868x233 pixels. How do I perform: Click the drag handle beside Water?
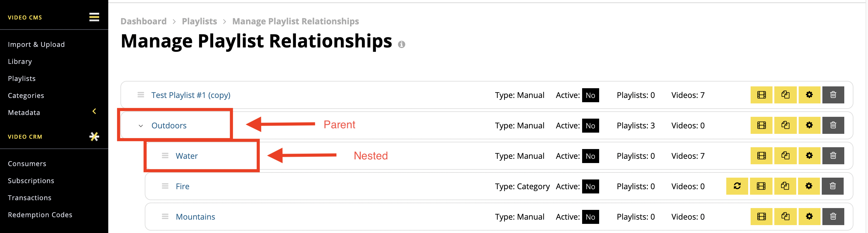(165, 155)
